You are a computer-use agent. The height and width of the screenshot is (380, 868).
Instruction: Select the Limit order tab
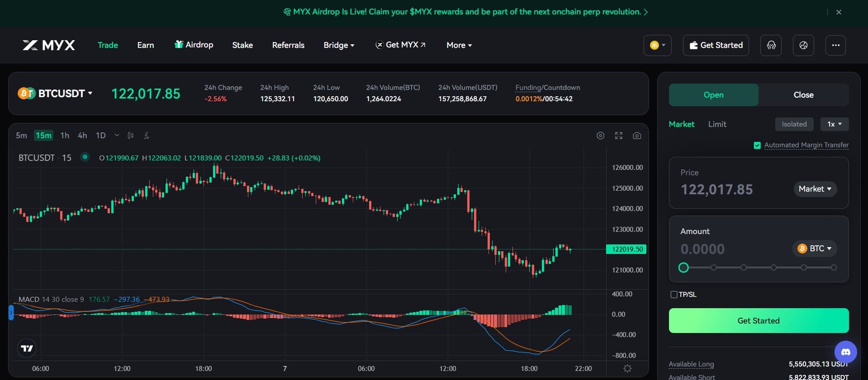[717, 124]
